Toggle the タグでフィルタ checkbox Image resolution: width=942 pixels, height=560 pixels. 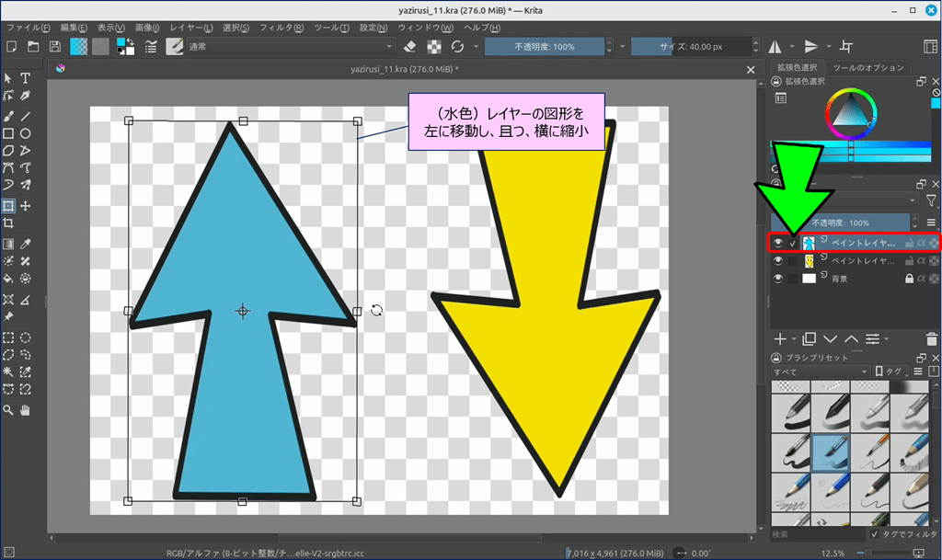(875, 534)
